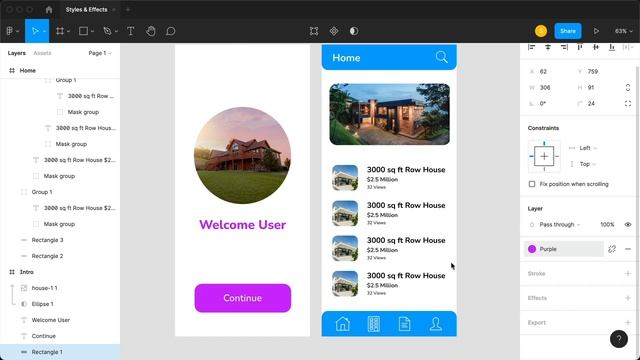Screen dimensions: 640x360
Task: Open the Page 1 dropdown
Action: pyautogui.click(x=100, y=53)
